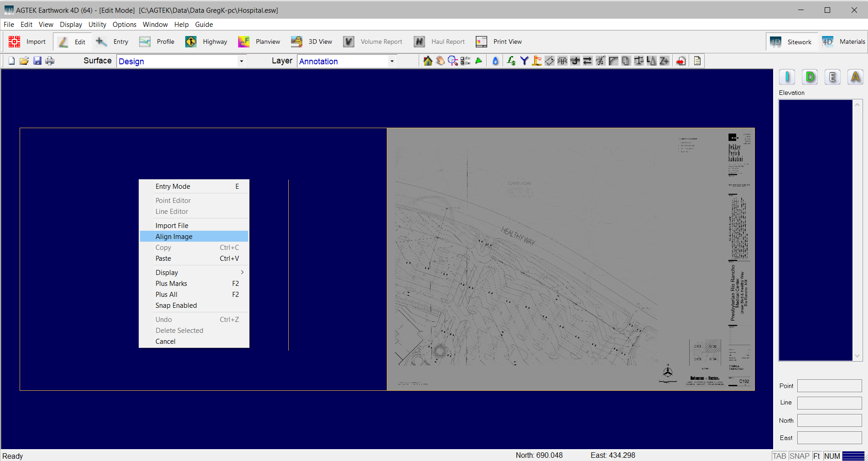
Task: Open the Materials module
Action: pyautogui.click(x=843, y=42)
